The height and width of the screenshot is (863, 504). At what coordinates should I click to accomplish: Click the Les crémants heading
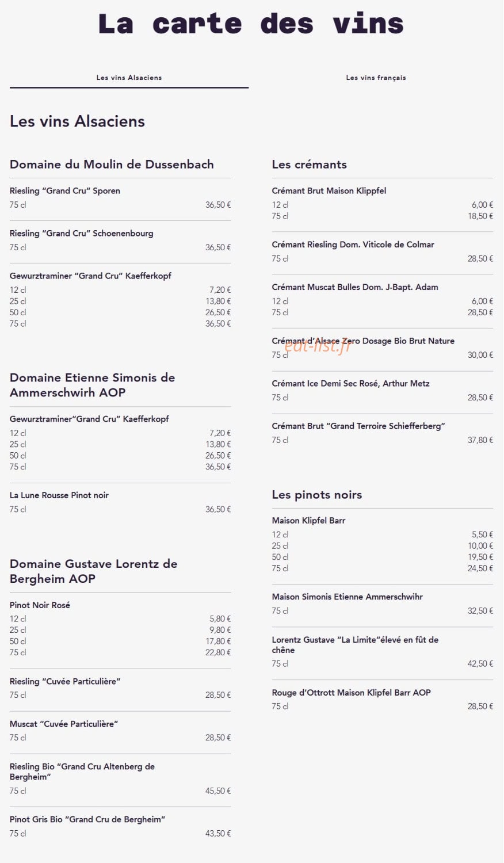coord(310,165)
